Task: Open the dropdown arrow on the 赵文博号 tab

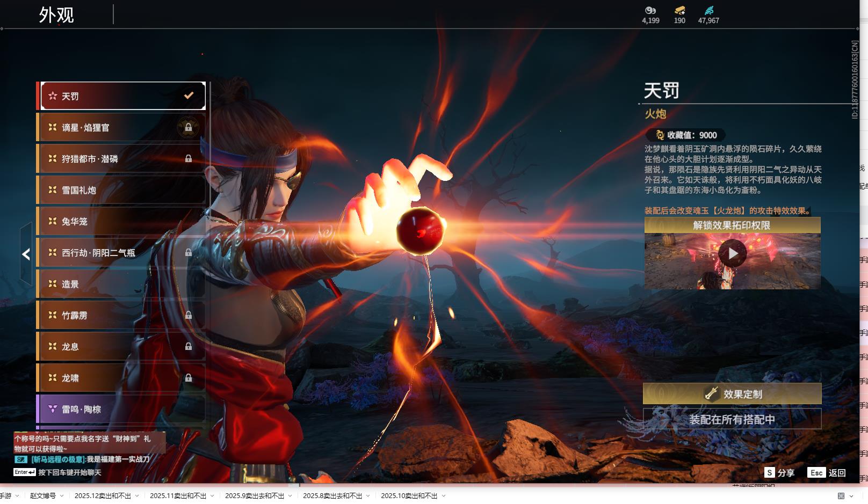Action: [62, 496]
